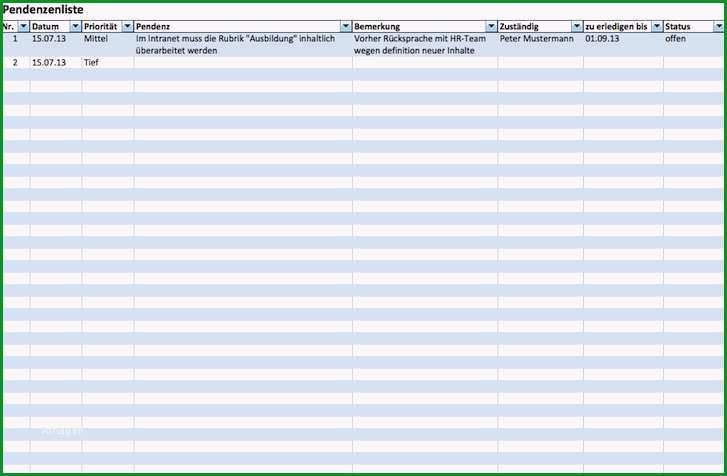Select the 'Mittel' priority cell
This screenshot has height=476, width=727.
pos(108,44)
